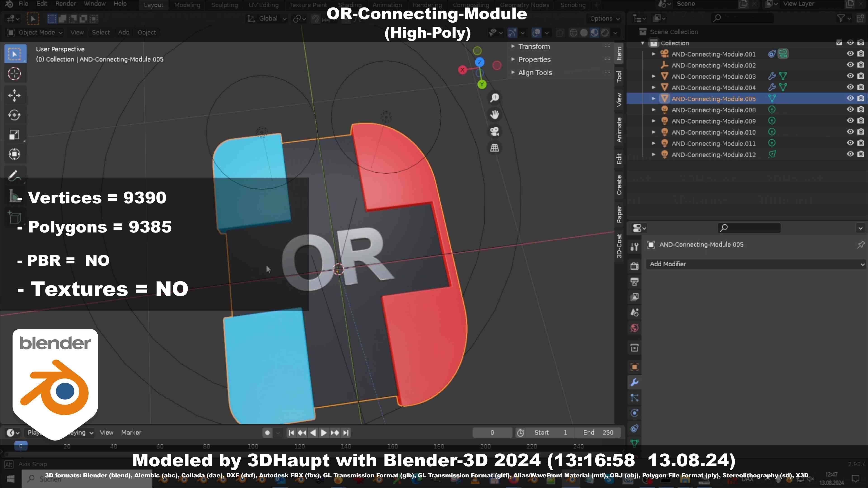
Task: Hide AND-Connecting-Module.003 in viewport
Action: point(850,76)
